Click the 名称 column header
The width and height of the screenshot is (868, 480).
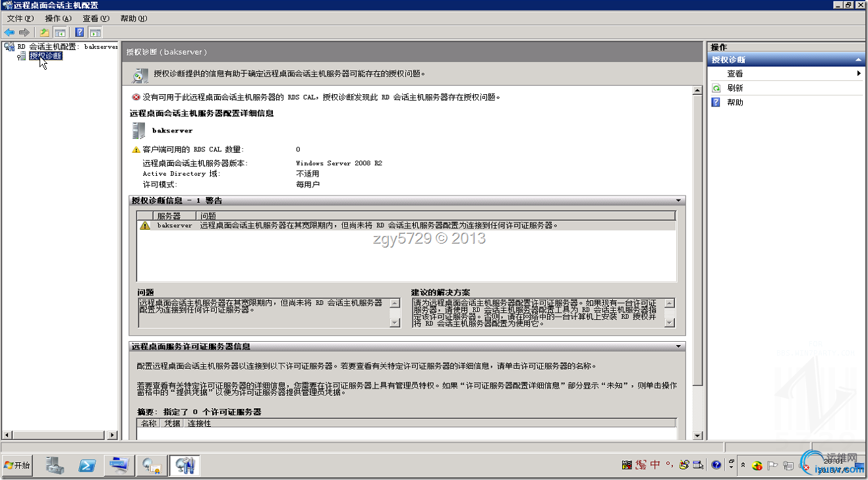148,423
